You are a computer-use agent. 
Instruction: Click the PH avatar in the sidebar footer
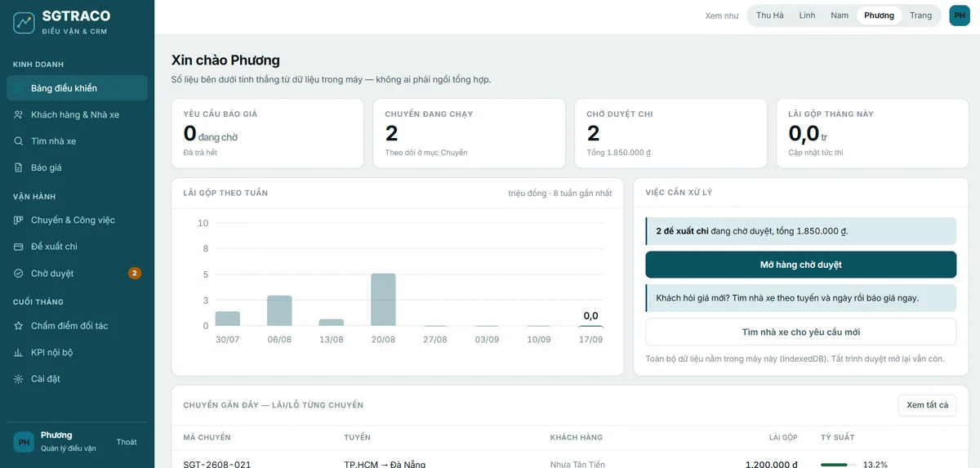pyautogui.click(x=24, y=442)
